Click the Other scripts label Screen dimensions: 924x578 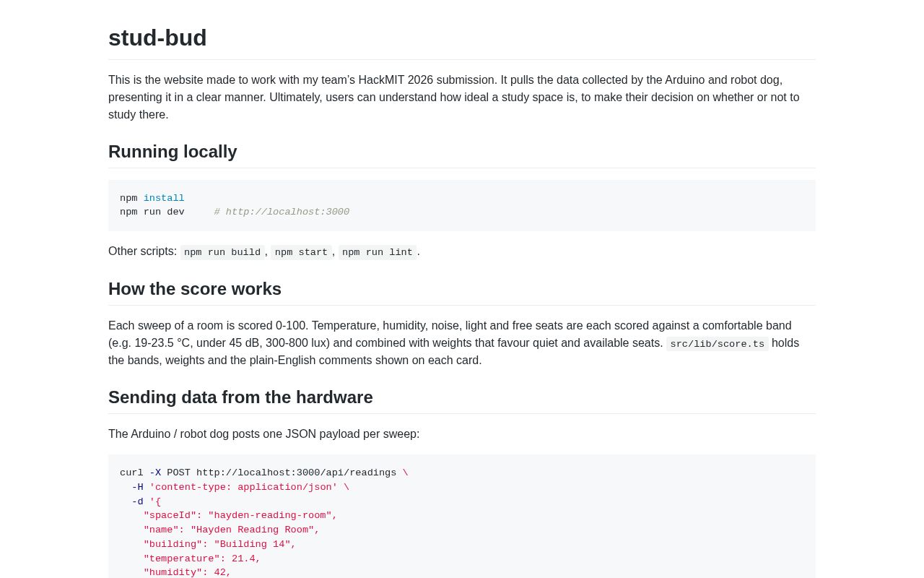pos(142,251)
